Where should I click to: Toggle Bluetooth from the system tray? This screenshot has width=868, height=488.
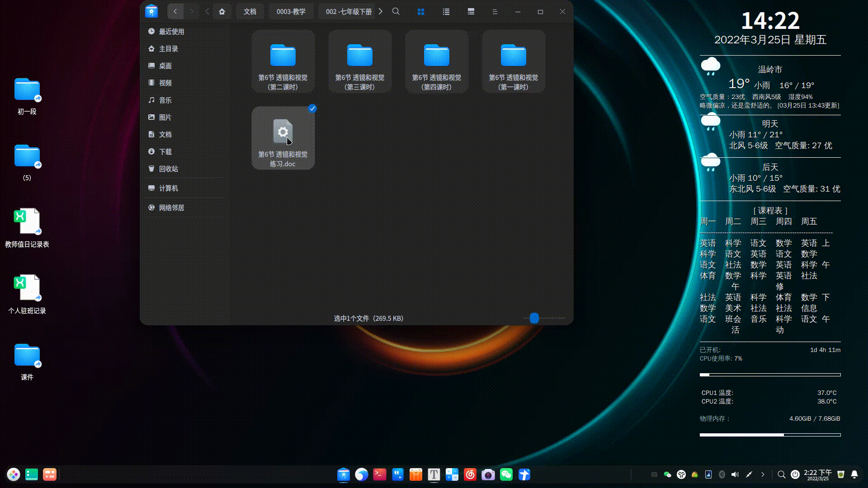coord(722,474)
